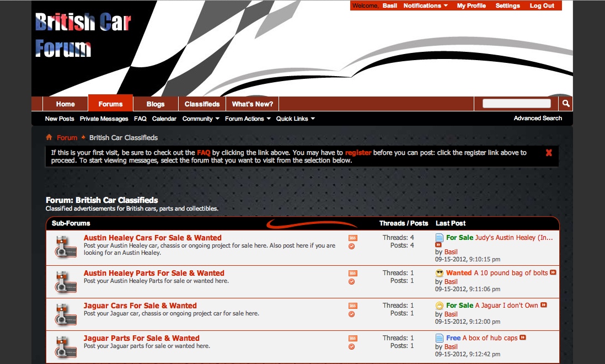605x364 pixels.
Task: Click subscribe check icon for Austin Healey Parts
Action: (x=352, y=282)
